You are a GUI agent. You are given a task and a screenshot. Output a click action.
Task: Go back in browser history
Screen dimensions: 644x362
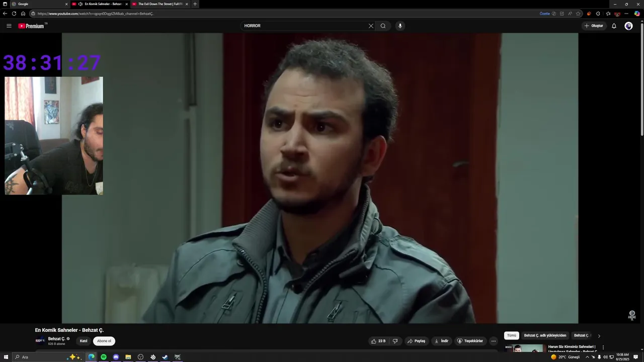click(5, 14)
